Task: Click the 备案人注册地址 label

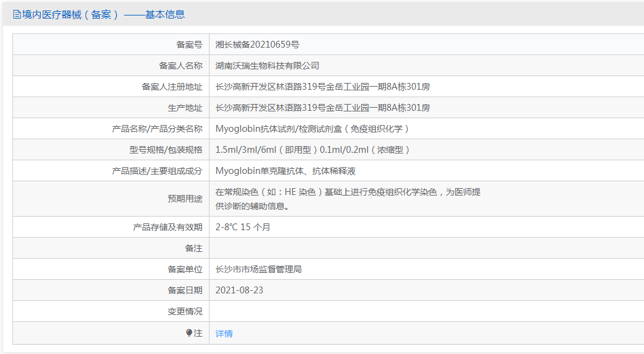Action: click(172, 87)
